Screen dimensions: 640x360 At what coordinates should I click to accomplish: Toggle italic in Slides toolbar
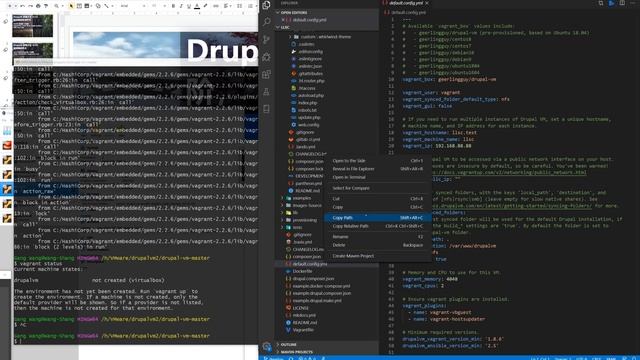tap(181, 6)
